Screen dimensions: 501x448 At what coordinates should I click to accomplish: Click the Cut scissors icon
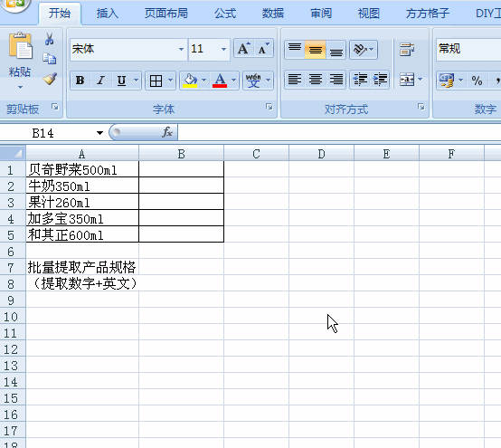49,39
